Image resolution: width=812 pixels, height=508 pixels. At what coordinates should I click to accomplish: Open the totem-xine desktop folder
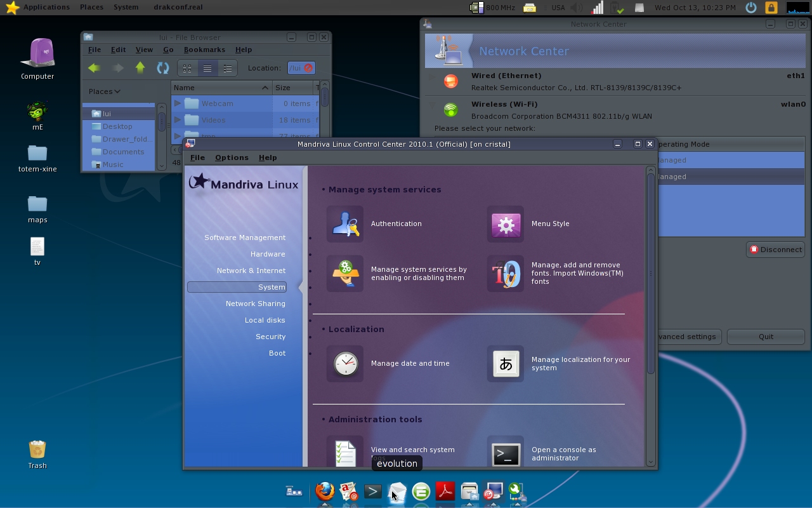[x=37, y=158]
